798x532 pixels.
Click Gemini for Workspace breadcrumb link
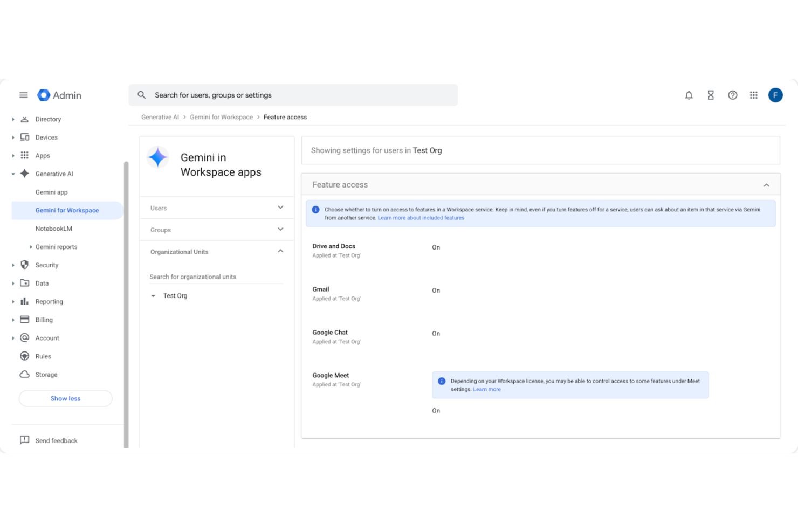(x=221, y=117)
